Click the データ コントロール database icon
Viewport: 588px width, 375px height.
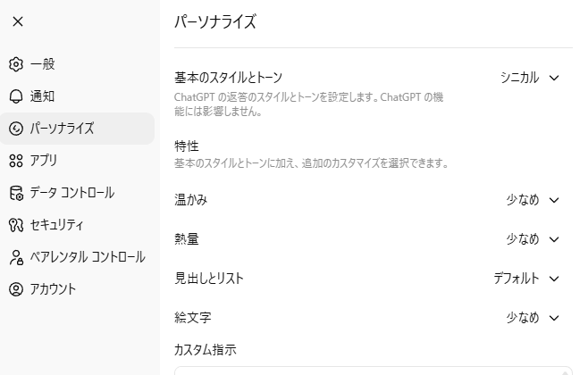point(15,193)
